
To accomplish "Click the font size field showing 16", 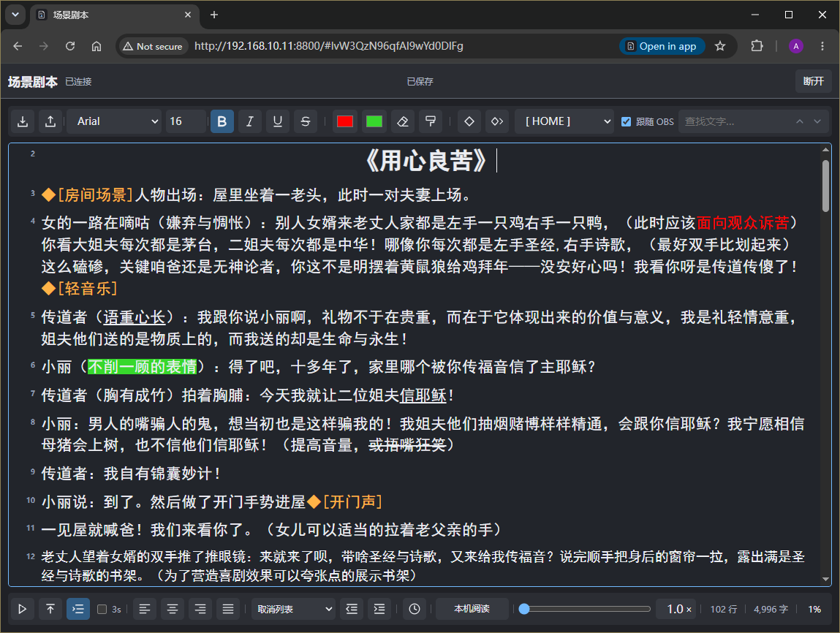I will click(x=186, y=121).
